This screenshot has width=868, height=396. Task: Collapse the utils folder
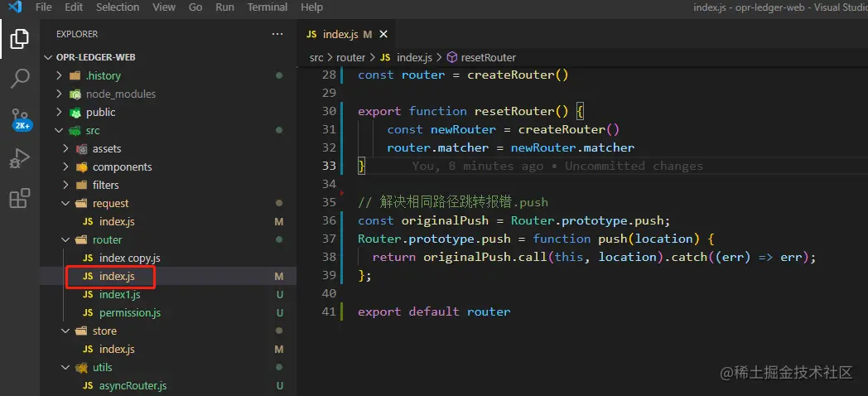tap(66, 368)
